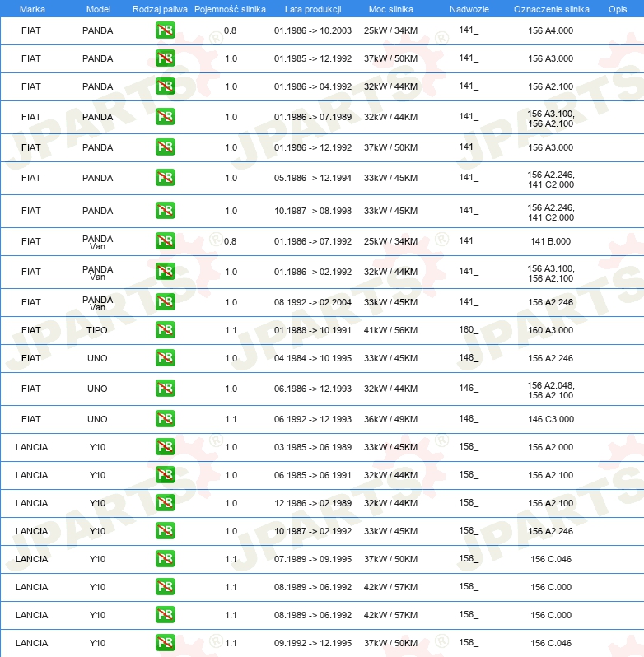The height and width of the screenshot is (657, 644).
Task: Click LANCIA in the 03.1985 -> 06.1989 row
Action: pos(32,447)
